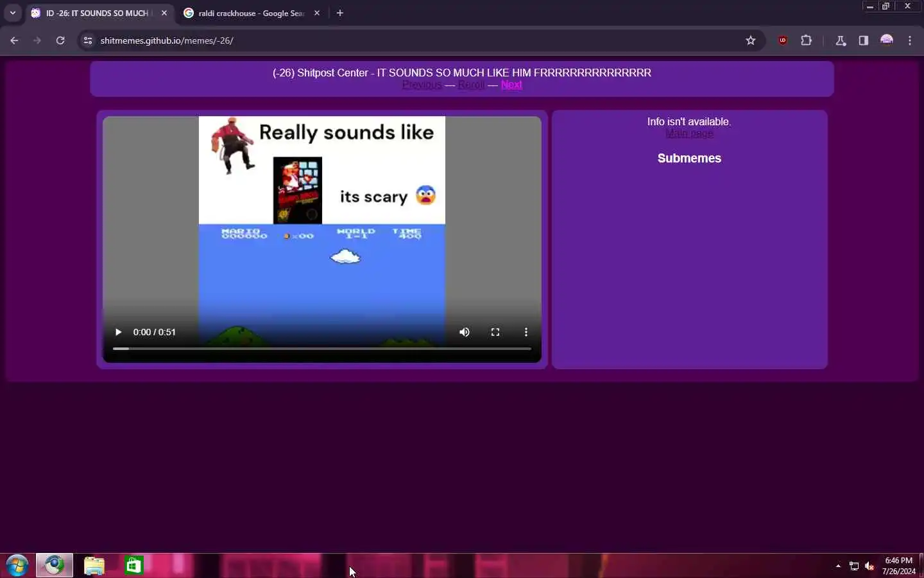Open the profile avatar menu
The width and height of the screenshot is (924, 578).
(887, 40)
